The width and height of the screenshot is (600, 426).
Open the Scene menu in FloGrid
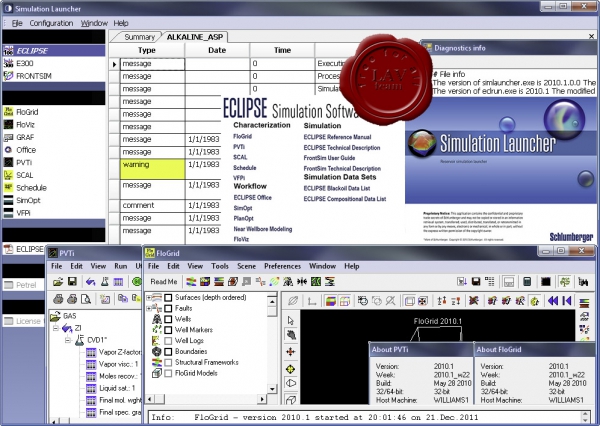tap(246, 266)
